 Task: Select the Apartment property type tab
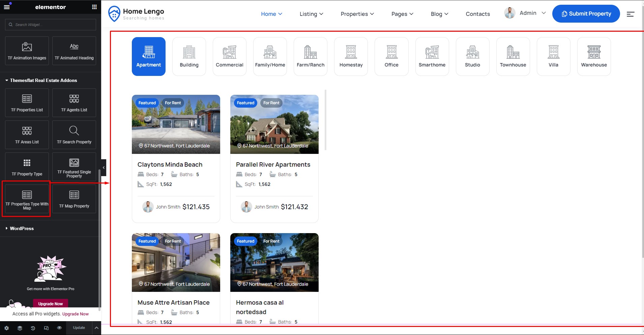(149, 56)
